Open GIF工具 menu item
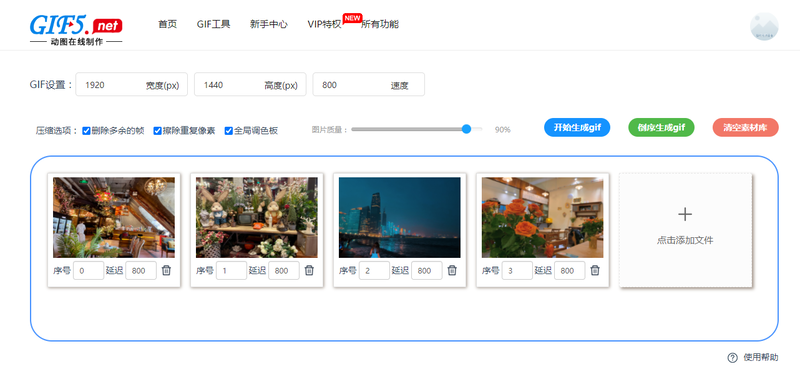 click(213, 24)
